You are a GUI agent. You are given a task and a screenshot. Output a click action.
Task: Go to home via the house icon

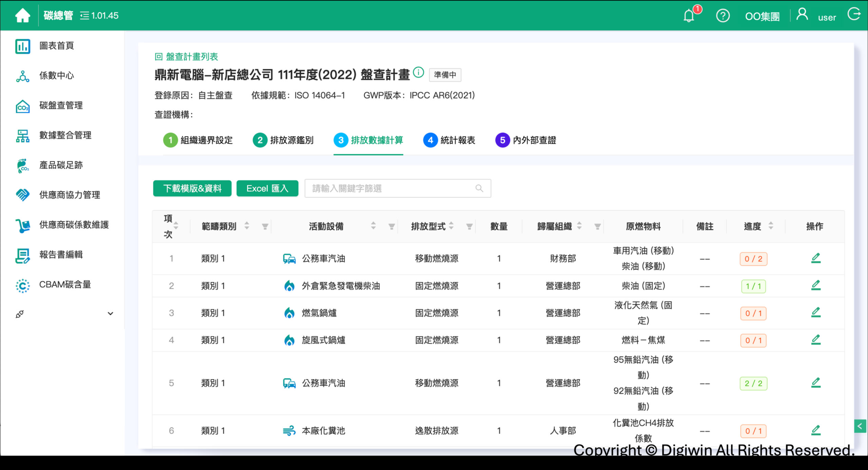click(x=23, y=16)
